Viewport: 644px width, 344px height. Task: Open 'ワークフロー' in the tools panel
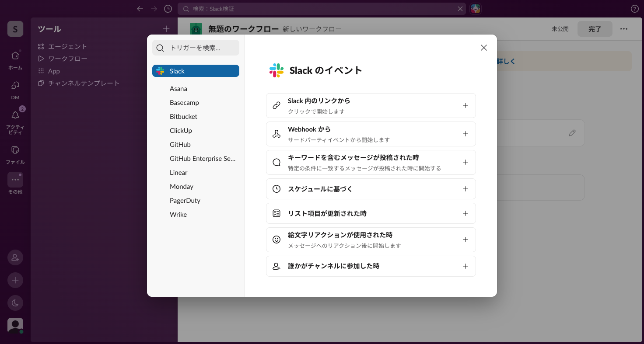pyautogui.click(x=67, y=59)
